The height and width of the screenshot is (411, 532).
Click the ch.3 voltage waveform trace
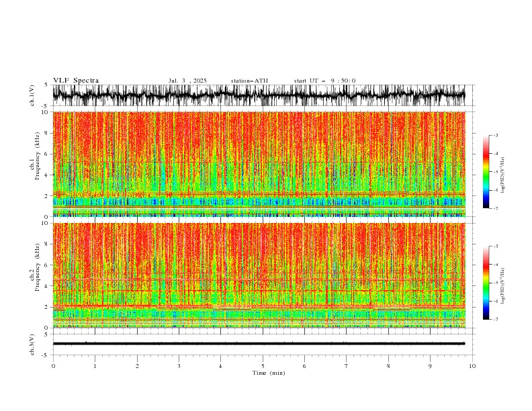[x=259, y=344]
